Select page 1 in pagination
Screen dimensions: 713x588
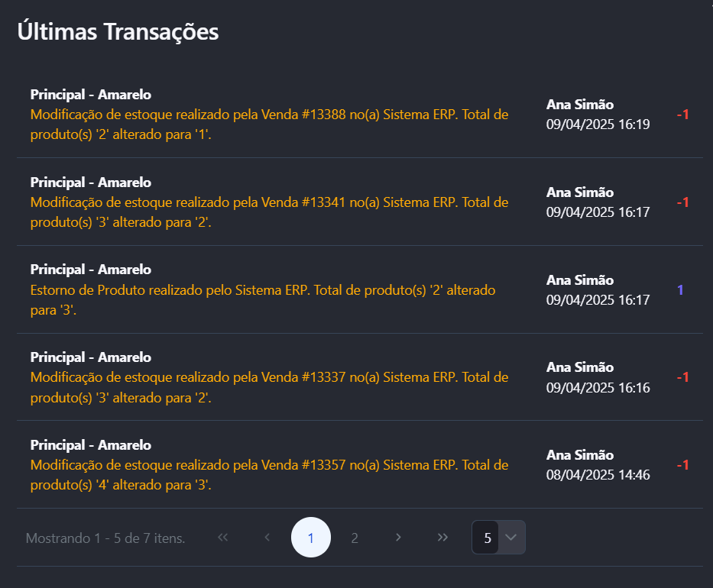pos(311,538)
